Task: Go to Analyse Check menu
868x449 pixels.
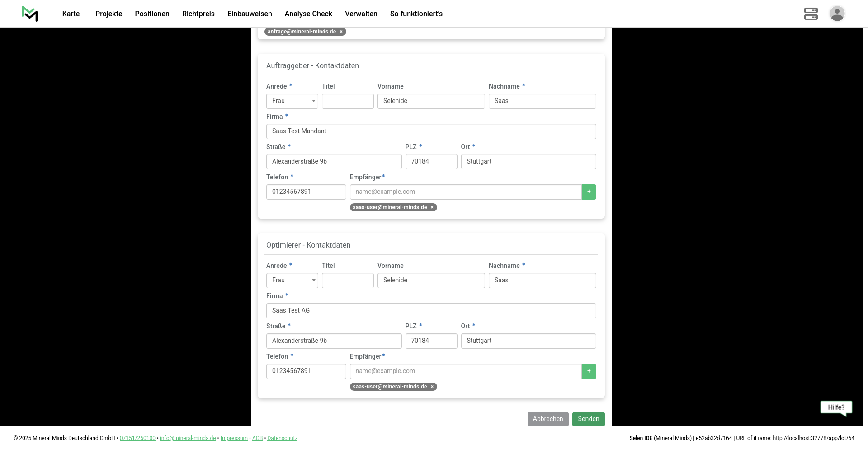Action: point(308,14)
